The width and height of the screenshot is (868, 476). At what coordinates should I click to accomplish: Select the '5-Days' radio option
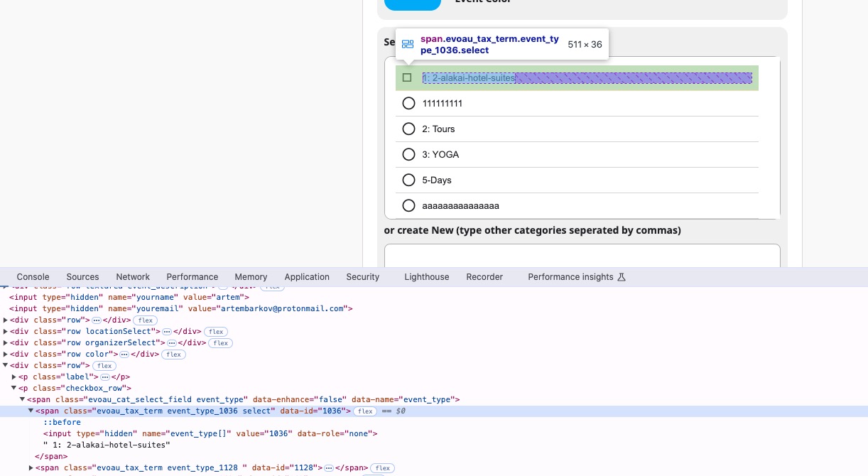pos(408,180)
